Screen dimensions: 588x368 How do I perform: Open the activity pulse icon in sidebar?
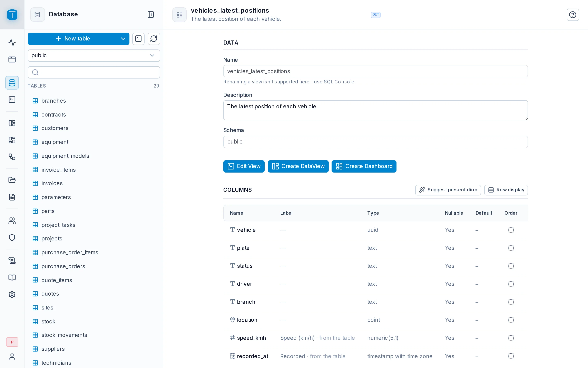(x=12, y=43)
